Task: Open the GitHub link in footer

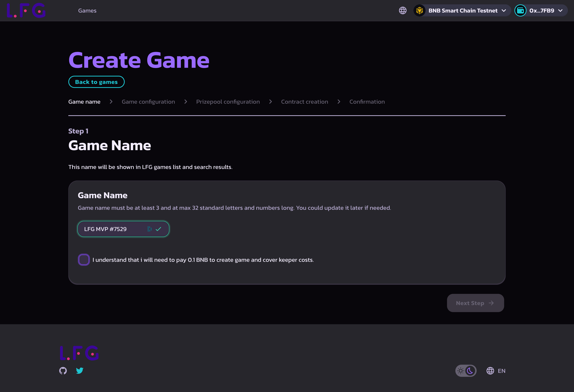Action: coord(63,371)
